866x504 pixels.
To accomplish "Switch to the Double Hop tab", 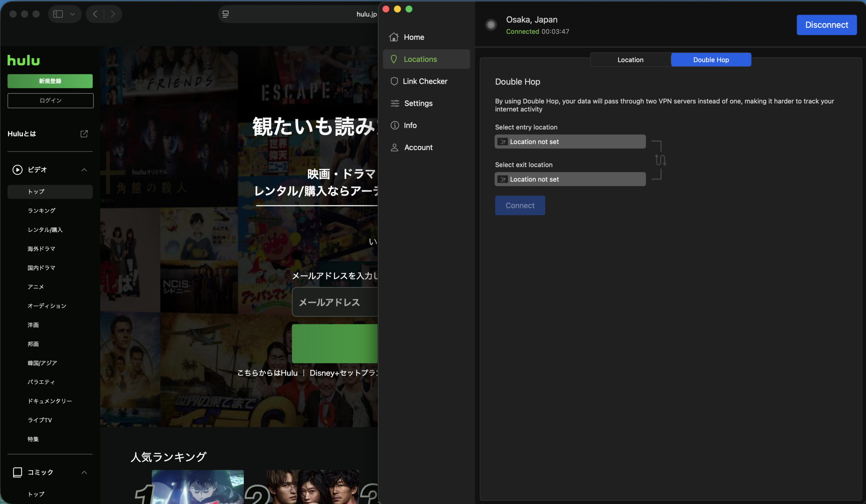I will point(711,60).
